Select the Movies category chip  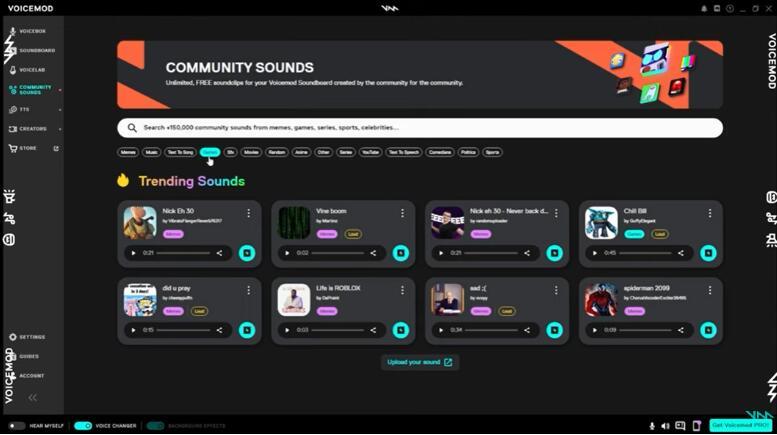point(251,152)
